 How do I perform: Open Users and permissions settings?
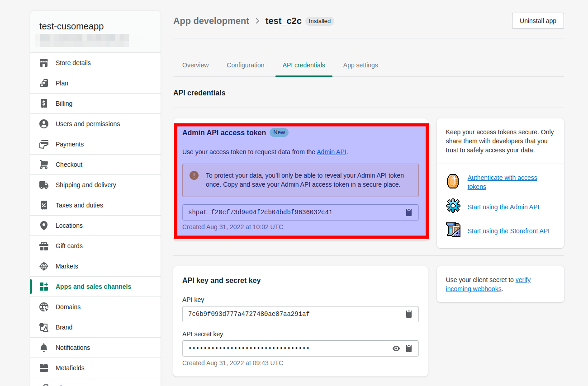(95, 124)
